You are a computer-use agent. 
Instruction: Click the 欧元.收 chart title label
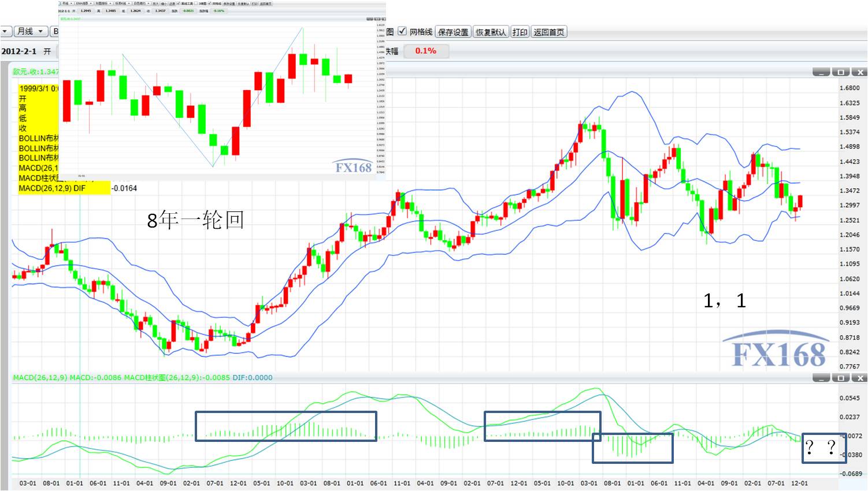tap(36, 72)
